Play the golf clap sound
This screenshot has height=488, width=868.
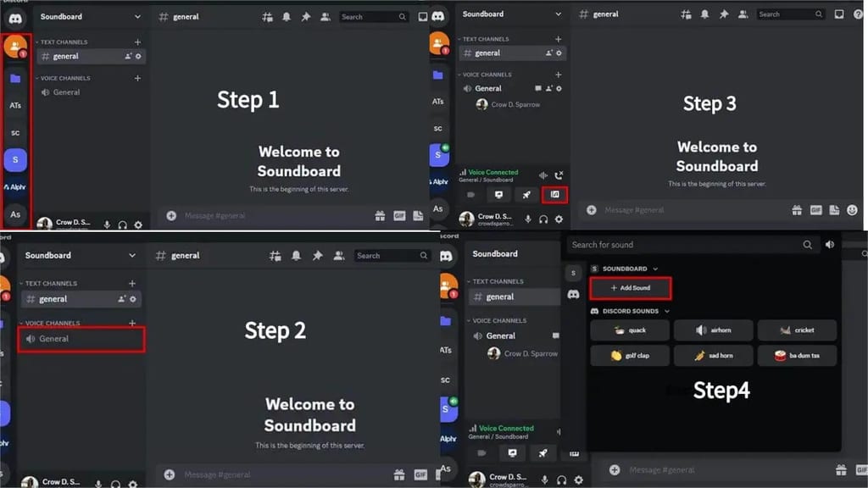click(630, 356)
